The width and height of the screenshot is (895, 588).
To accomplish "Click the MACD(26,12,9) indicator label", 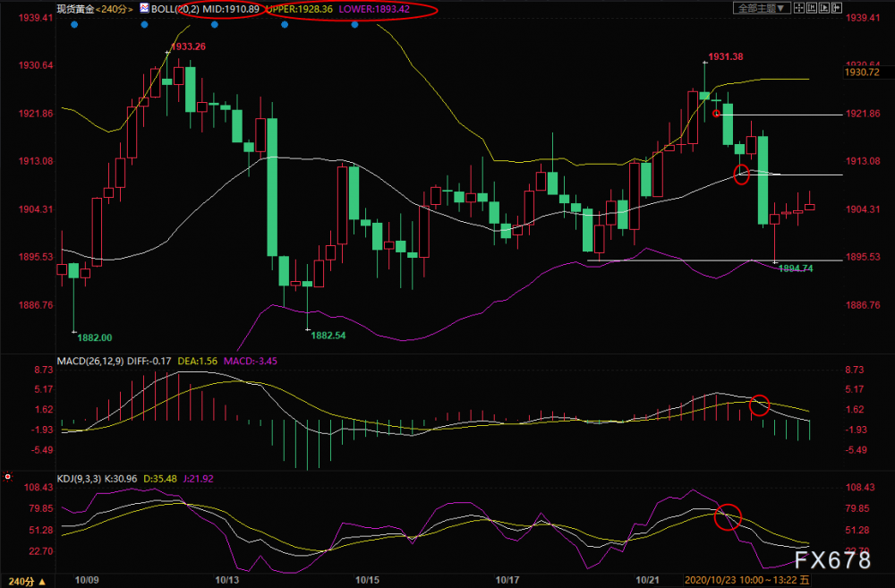I will click(x=90, y=361).
